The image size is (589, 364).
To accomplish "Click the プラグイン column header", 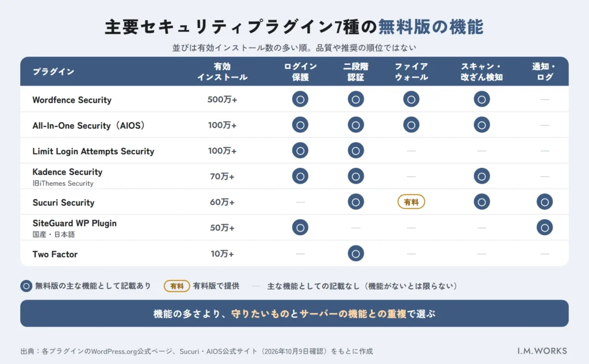I will (53, 71).
